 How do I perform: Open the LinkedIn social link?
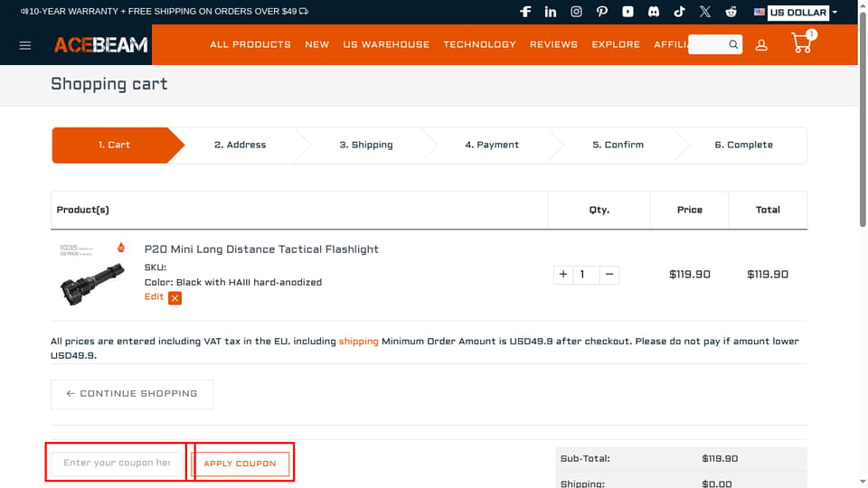[x=551, y=12]
